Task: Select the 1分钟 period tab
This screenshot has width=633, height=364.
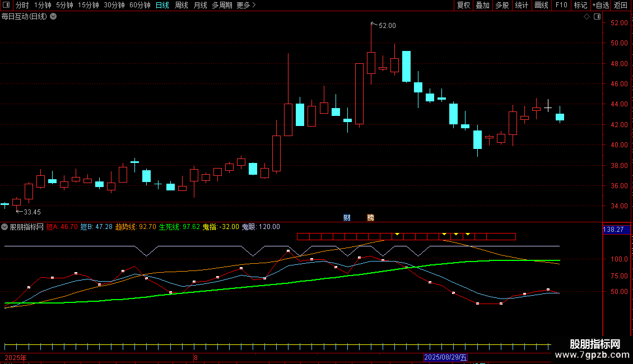Action: (x=43, y=5)
